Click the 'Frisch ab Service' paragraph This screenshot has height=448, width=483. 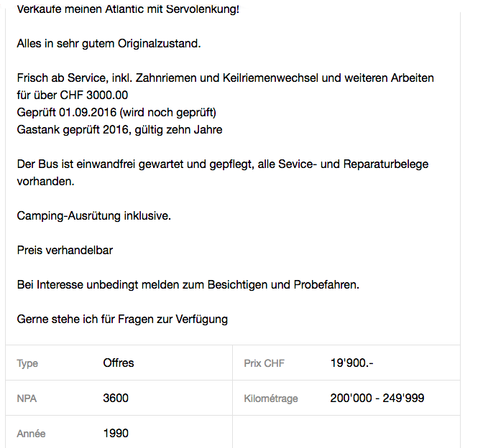(225, 86)
